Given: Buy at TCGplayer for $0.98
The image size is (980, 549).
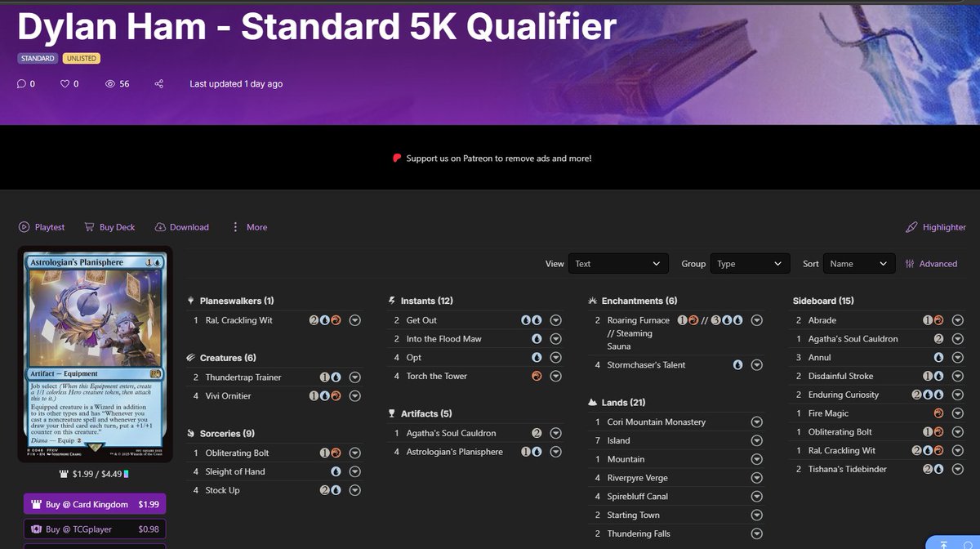Looking at the screenshot, I should point(95,529).
